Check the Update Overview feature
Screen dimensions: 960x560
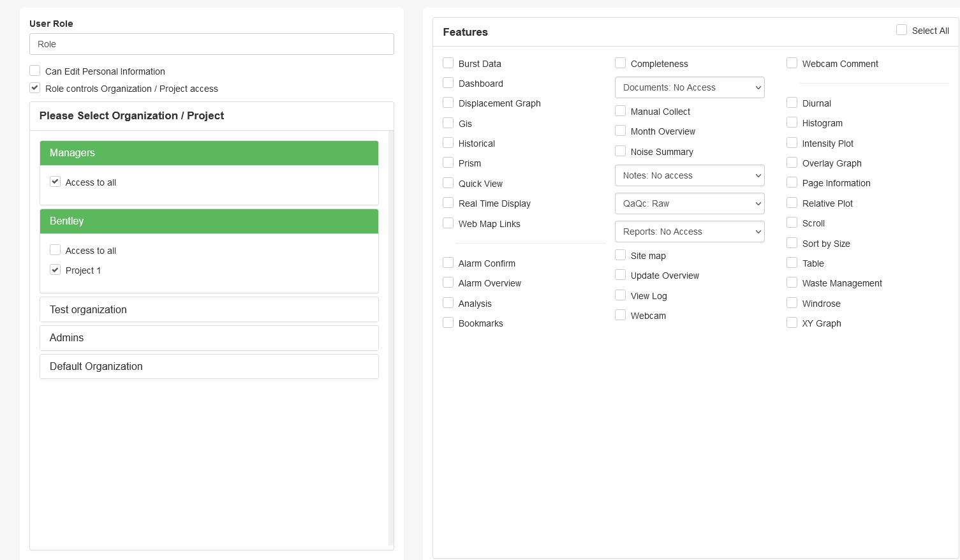621,275
